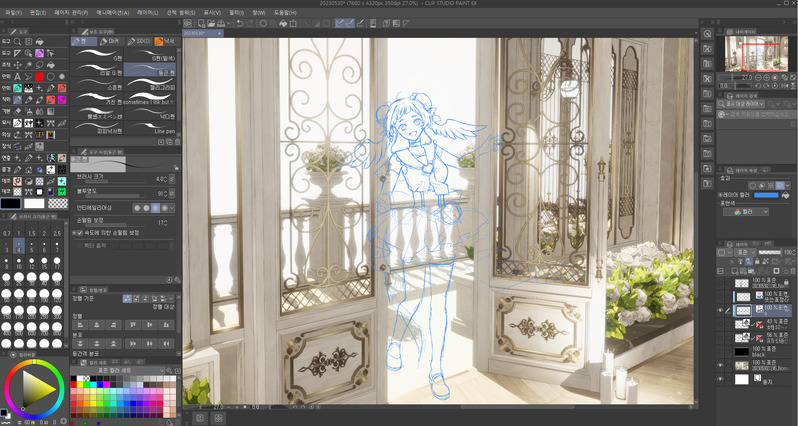The width and height of the screenshot is (798, 426).
Task: Click the blue 레이어 컬러 swatch
Action: (766, 195)
